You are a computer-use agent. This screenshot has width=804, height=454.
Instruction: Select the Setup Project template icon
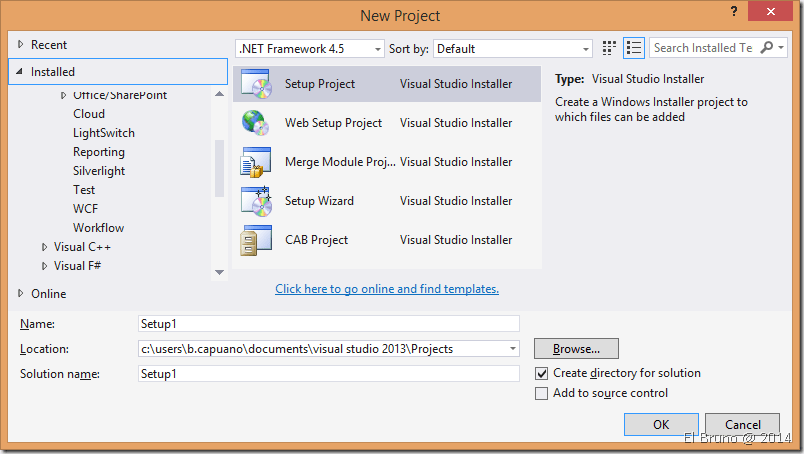[x=256, y=85]
